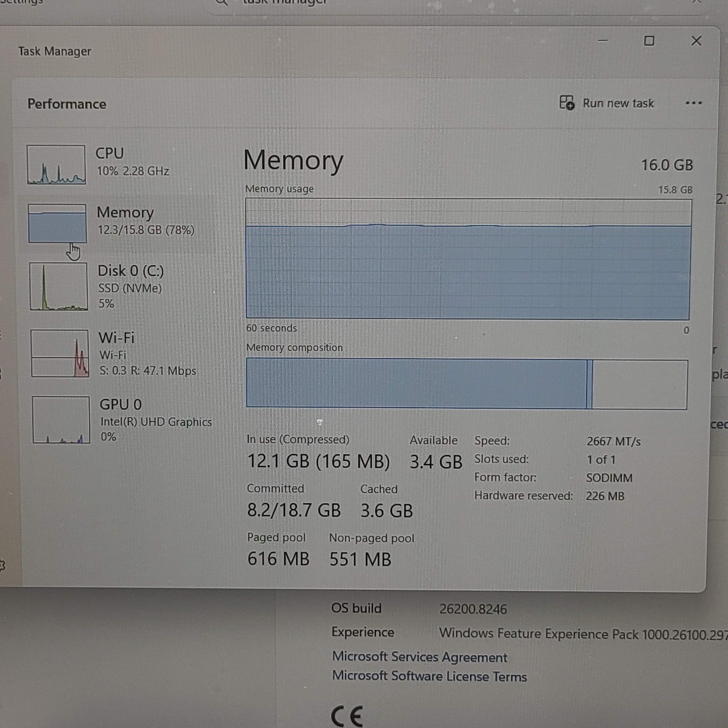
Task: Open the Microsoft Services Agreement link
Action: [420, 657]
